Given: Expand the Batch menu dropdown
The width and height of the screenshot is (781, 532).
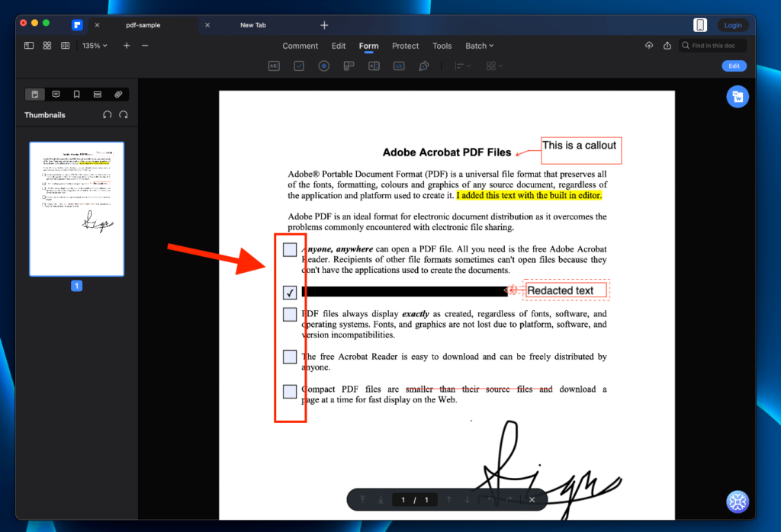Looking at the screenshot, I should point(479,46).
